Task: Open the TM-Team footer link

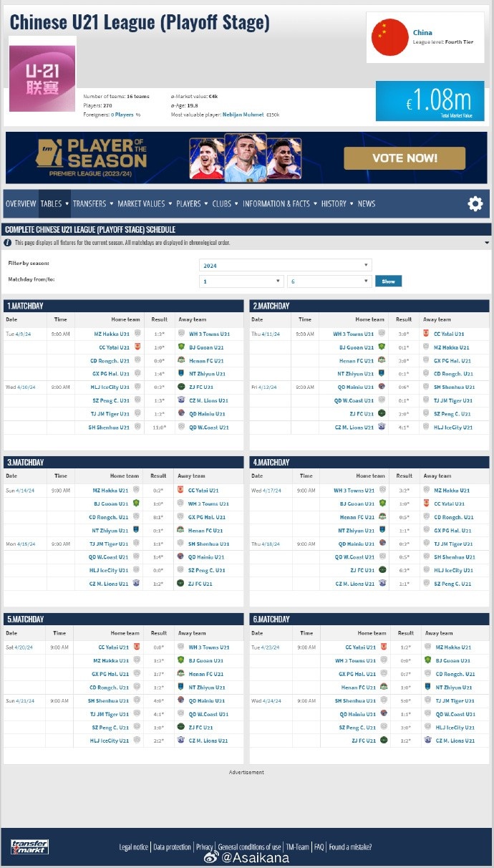Action: [x=297, y=847]
